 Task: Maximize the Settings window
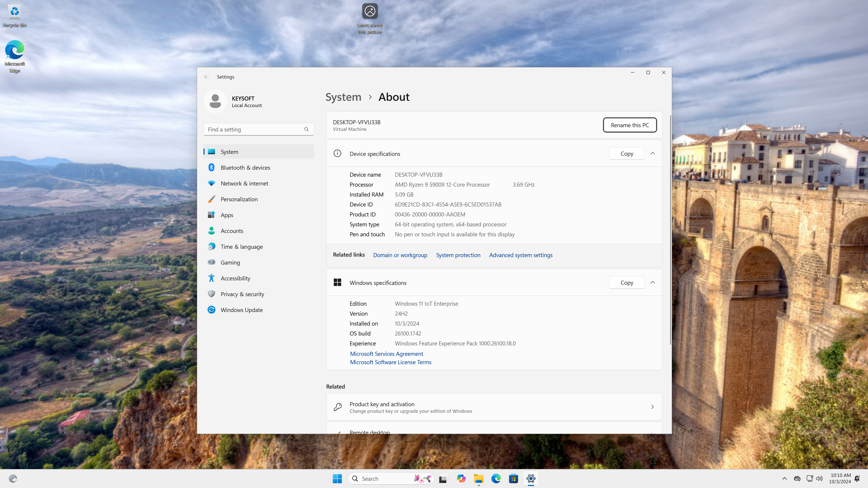coord(648,72)
